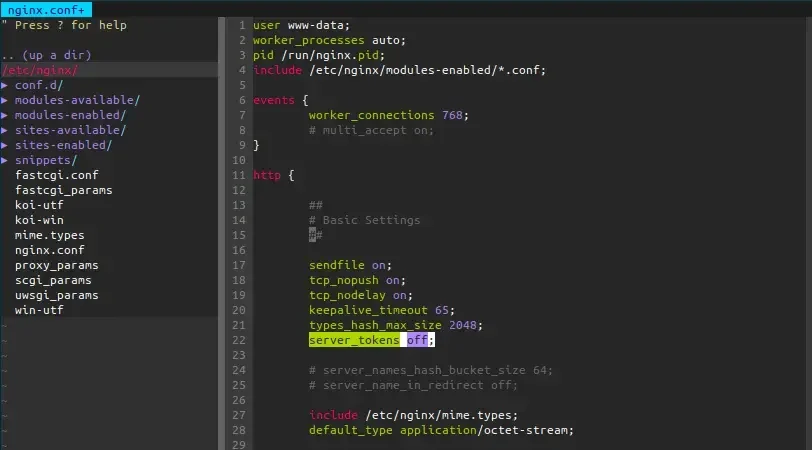Expand the snippets/ folder arrow
The height and width of the screenshot is (450, 812).
tap(5, 160)
